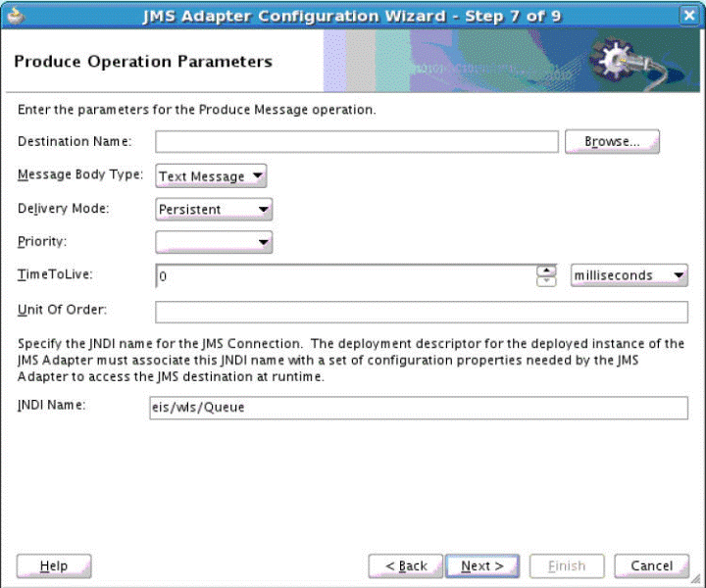
Task: Click the 'Priority:' label
Action: tap(42, 242)
